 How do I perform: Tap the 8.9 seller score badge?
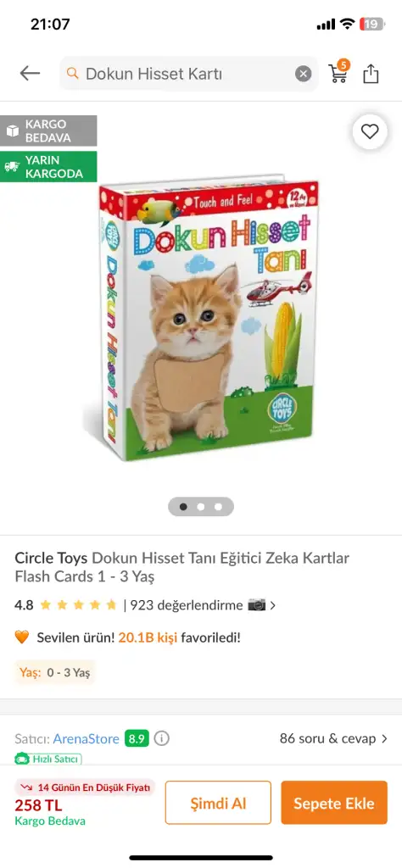pyautogui.click(x=137, y=738)
